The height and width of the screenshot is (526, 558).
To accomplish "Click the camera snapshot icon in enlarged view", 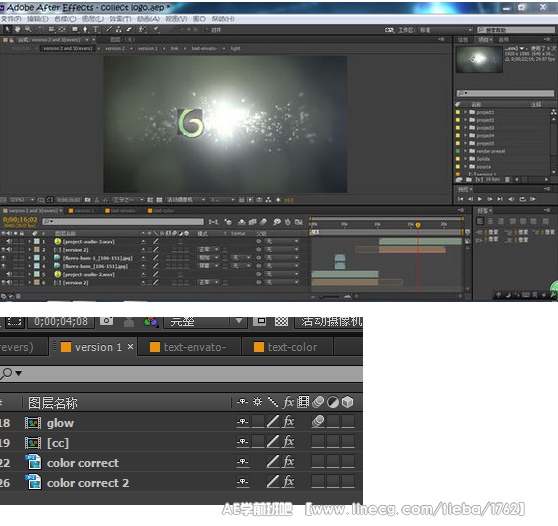I will [106, 321].
